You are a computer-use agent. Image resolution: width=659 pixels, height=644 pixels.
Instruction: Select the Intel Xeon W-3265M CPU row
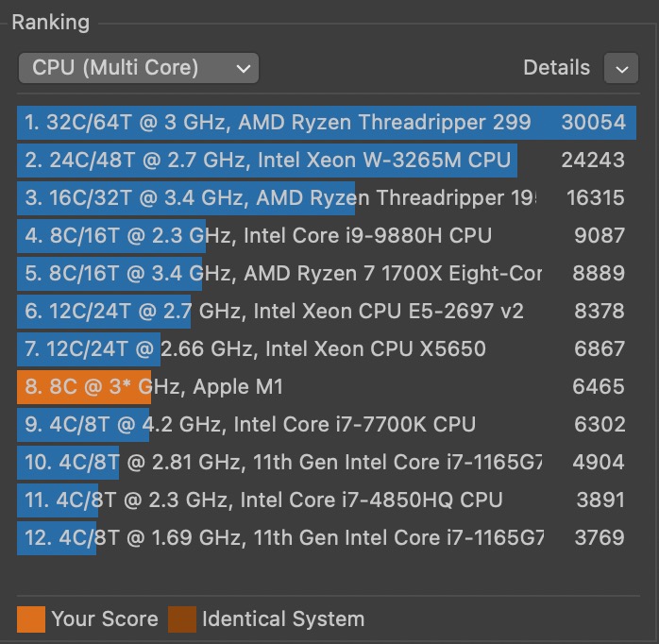pos(327,161)
